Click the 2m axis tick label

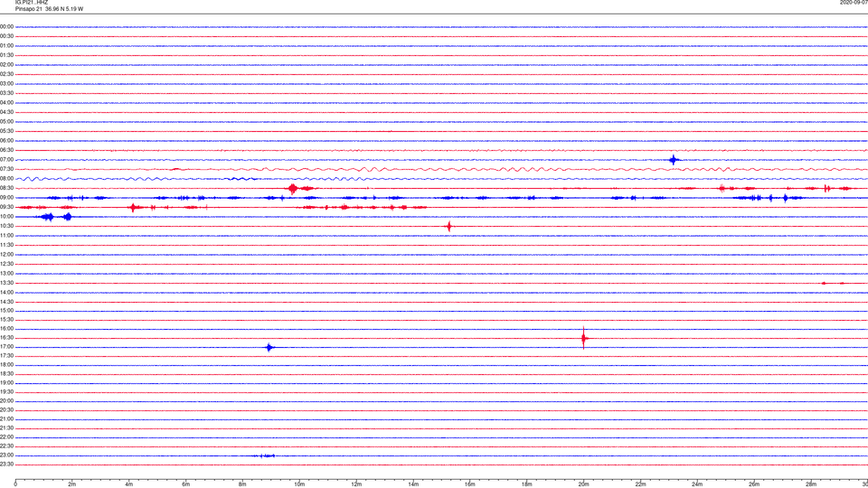72,484
